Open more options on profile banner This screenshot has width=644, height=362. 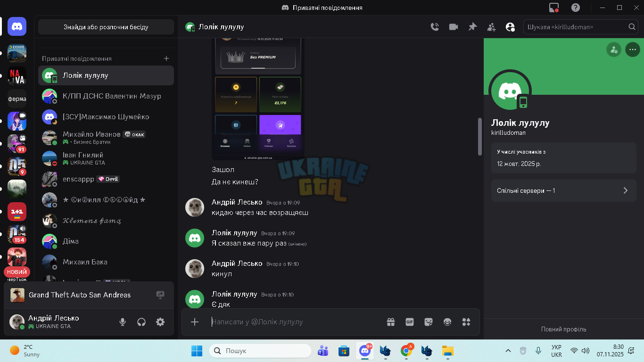(x=632, y=49)
